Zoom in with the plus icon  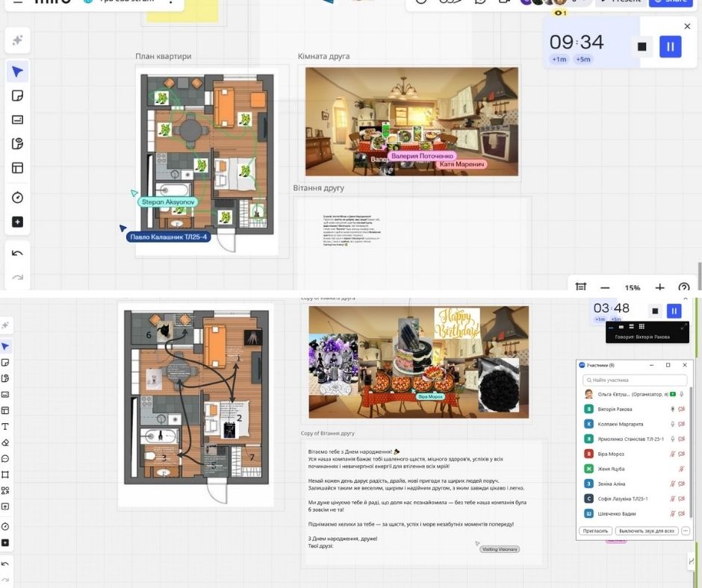pos(659,288)
